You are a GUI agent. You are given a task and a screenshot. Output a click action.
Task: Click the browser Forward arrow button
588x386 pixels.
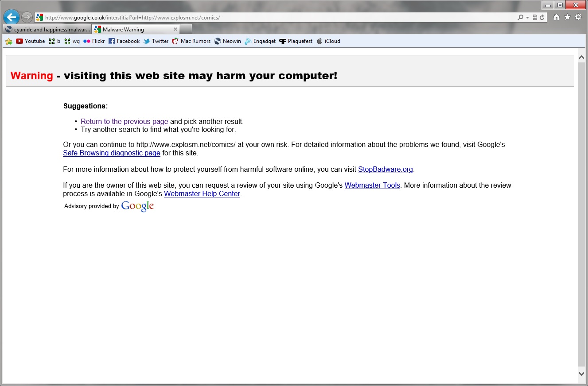pos(27,17)
